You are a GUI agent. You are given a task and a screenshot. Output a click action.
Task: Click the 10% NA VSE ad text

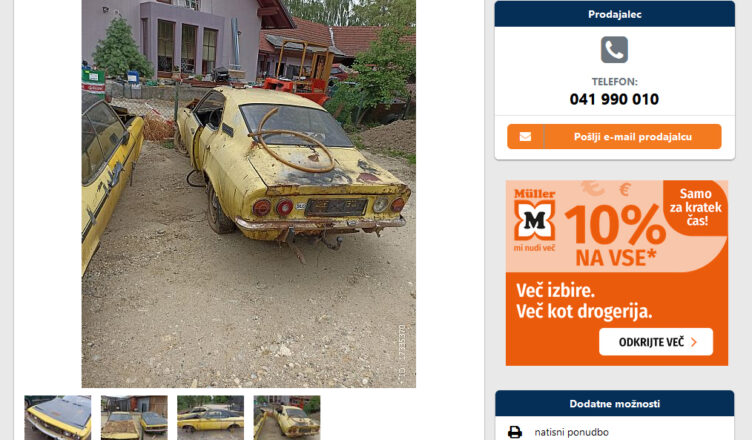615,235
